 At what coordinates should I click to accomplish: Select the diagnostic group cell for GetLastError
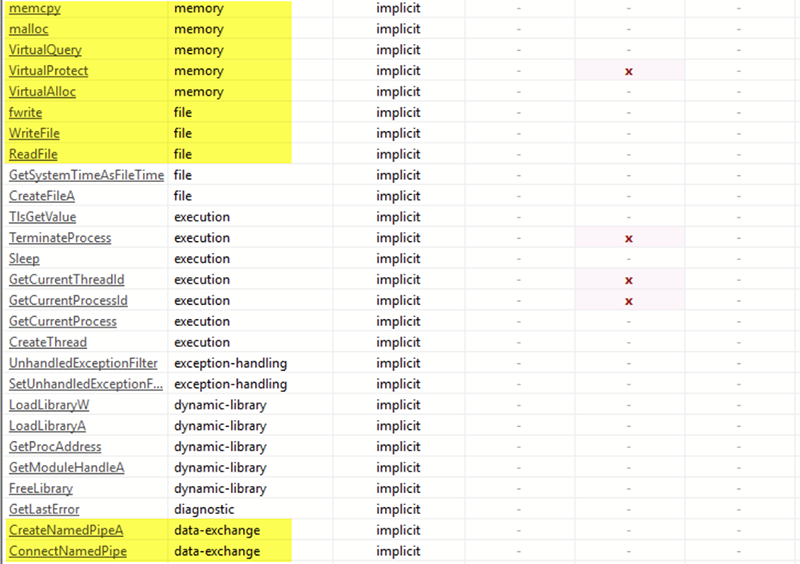204,509
